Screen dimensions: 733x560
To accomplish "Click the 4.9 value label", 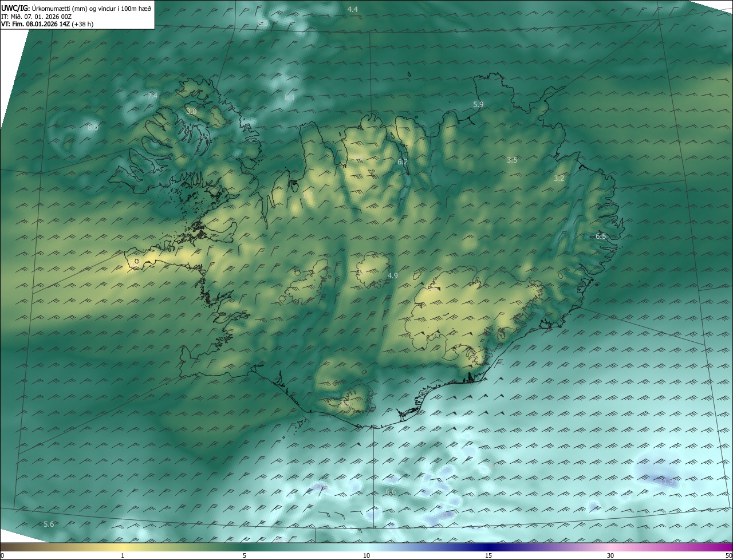I will click(392, 275).
